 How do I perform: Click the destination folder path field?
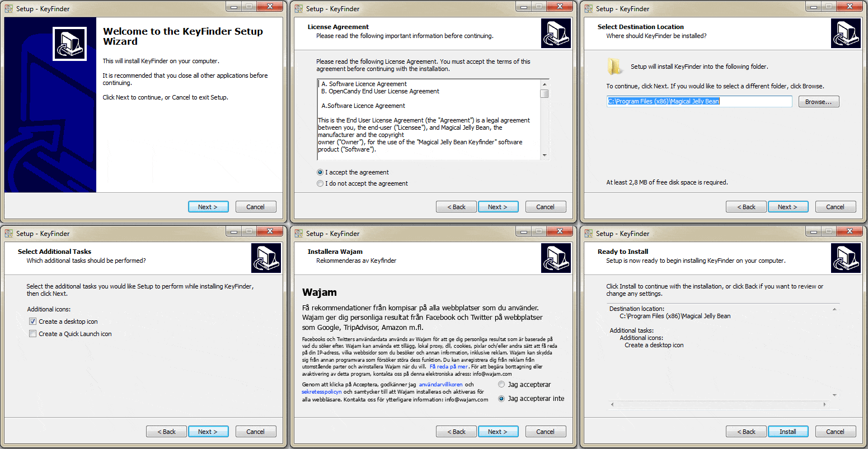click(x=700, y=101)
